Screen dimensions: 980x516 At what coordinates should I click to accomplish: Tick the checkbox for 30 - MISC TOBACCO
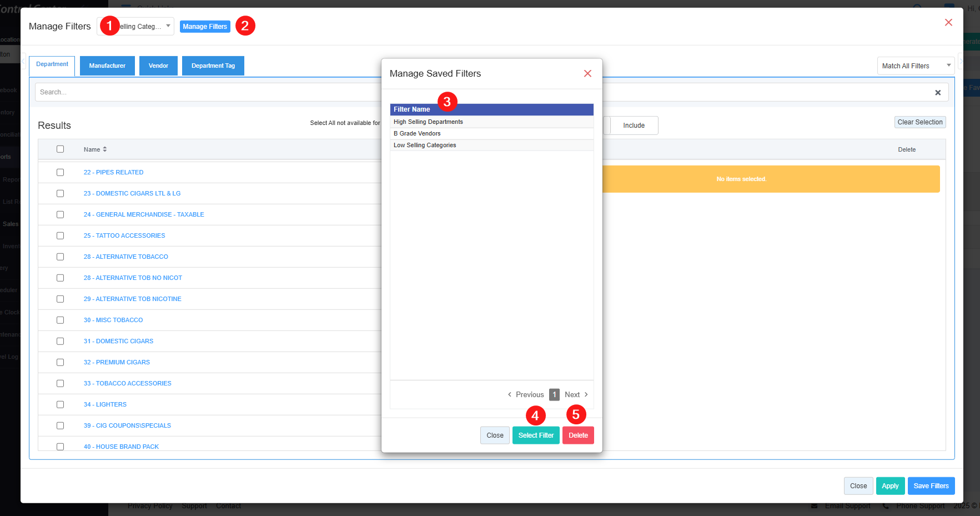[x=60, y=320]
